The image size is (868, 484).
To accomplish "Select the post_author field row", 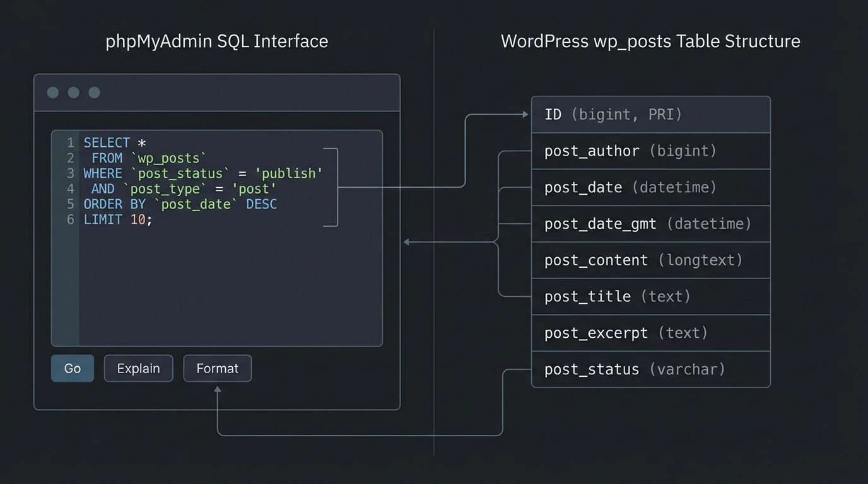I will click(x=650, y=151).
